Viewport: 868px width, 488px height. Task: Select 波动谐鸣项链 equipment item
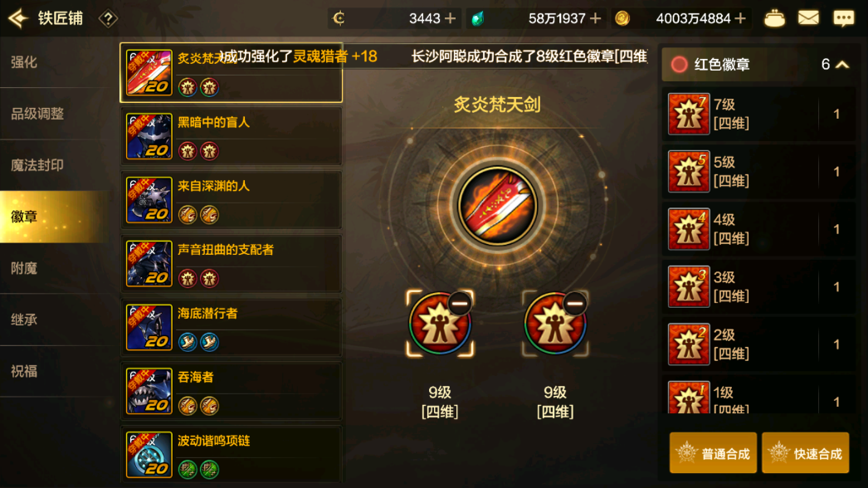point(231,455)
